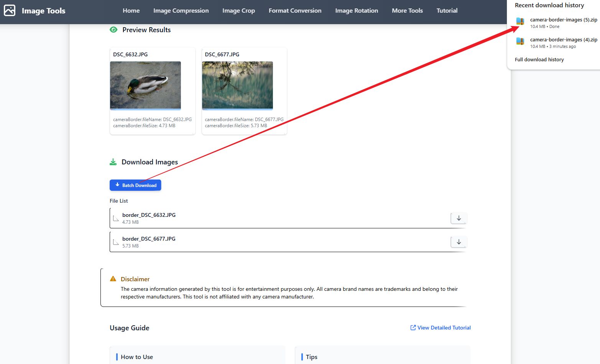Click the green eye Preview Results icon
This screenshot has height=364, width=600.
[113, 30]
